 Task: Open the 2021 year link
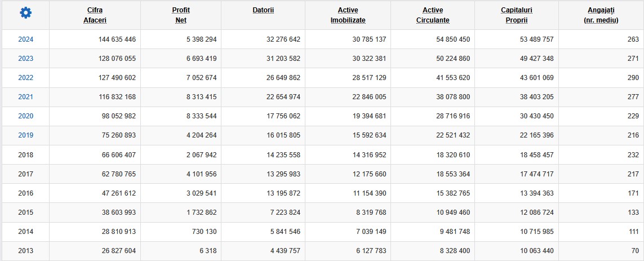click(x=25, y=97)
